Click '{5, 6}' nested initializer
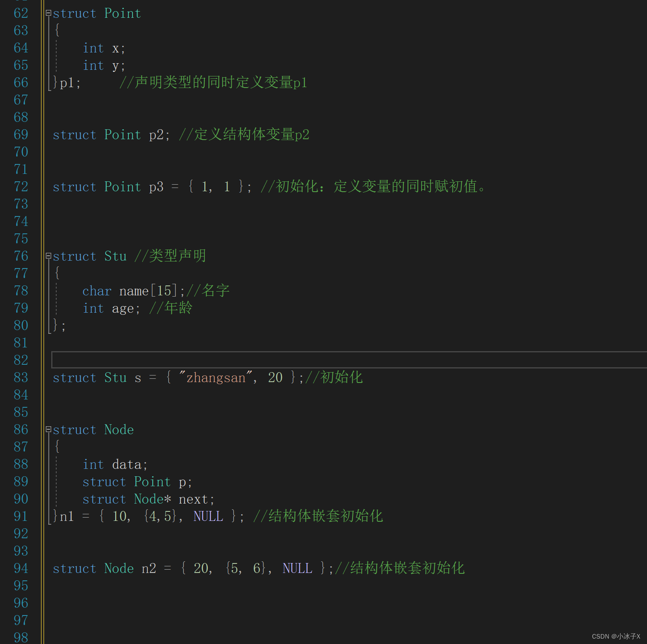The image size is (647, 644). pos(246,568)
